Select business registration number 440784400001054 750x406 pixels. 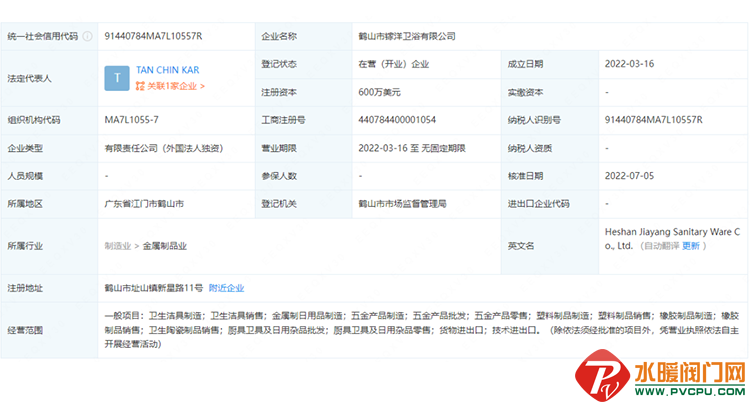coord(397,120)
